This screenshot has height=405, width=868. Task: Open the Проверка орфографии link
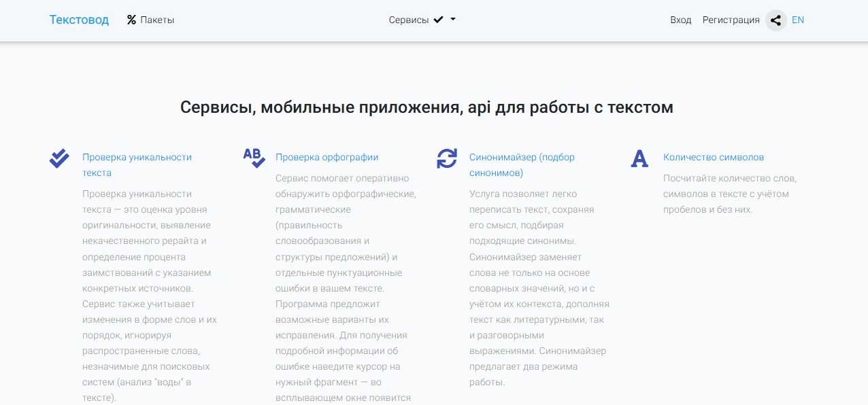tap(327, 157)
